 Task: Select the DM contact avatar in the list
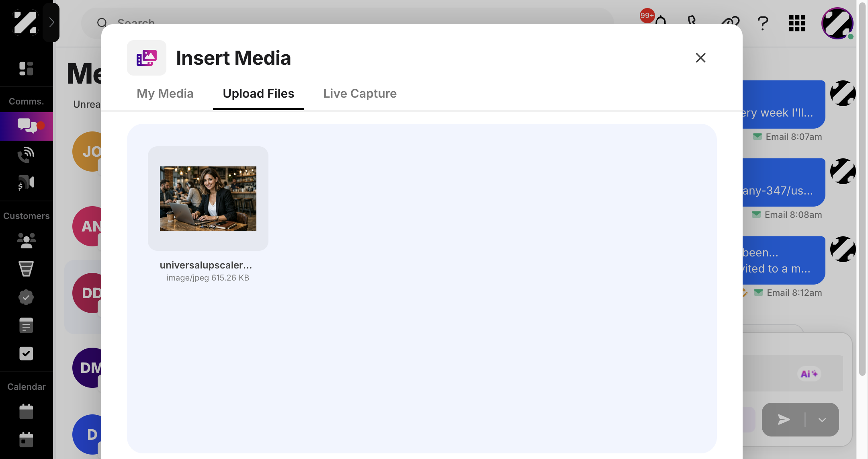88,368
